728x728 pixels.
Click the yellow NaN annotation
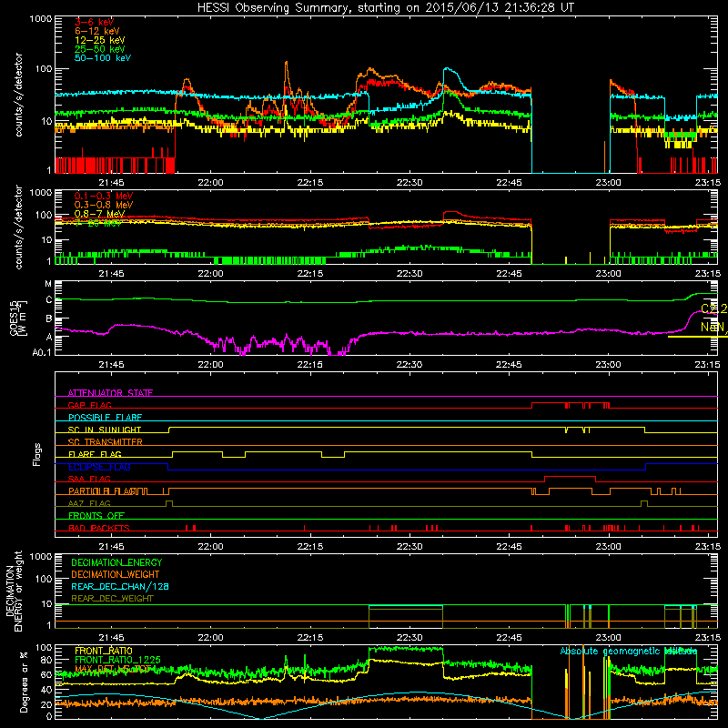[713, 327]
